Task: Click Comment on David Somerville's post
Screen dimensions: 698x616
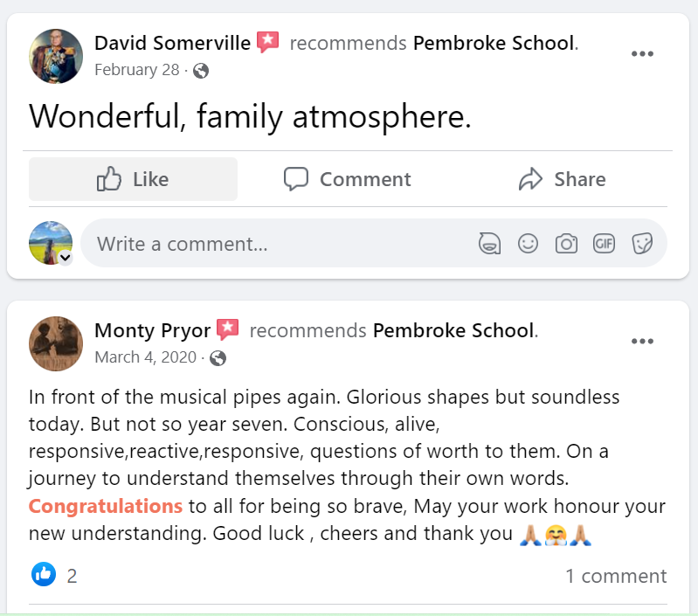Action: coord(348,179)
